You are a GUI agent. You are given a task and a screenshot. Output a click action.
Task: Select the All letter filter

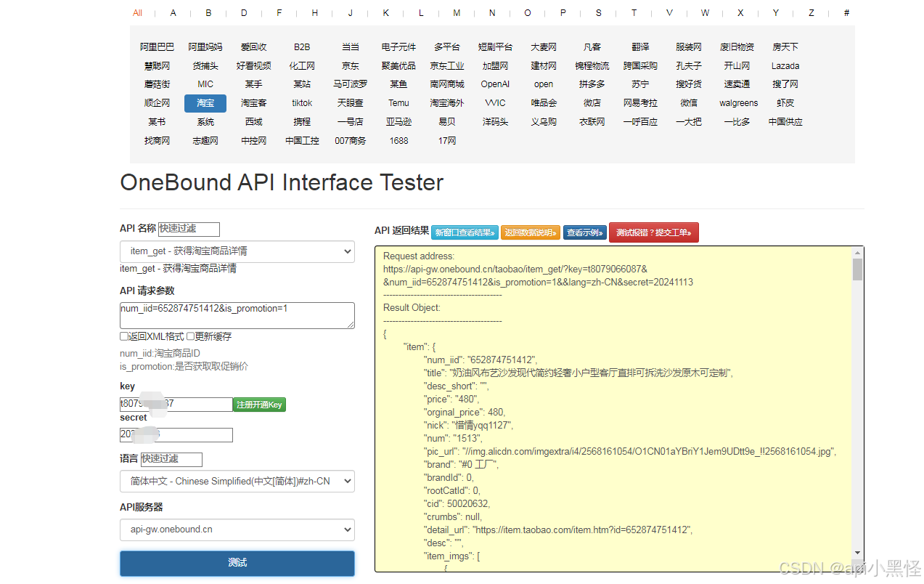coord(138,13)
